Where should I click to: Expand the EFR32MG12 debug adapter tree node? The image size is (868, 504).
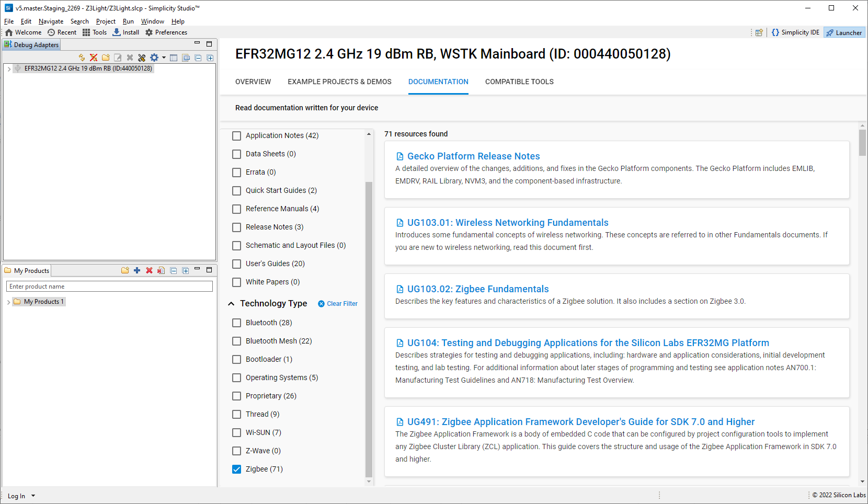[9, 68]
